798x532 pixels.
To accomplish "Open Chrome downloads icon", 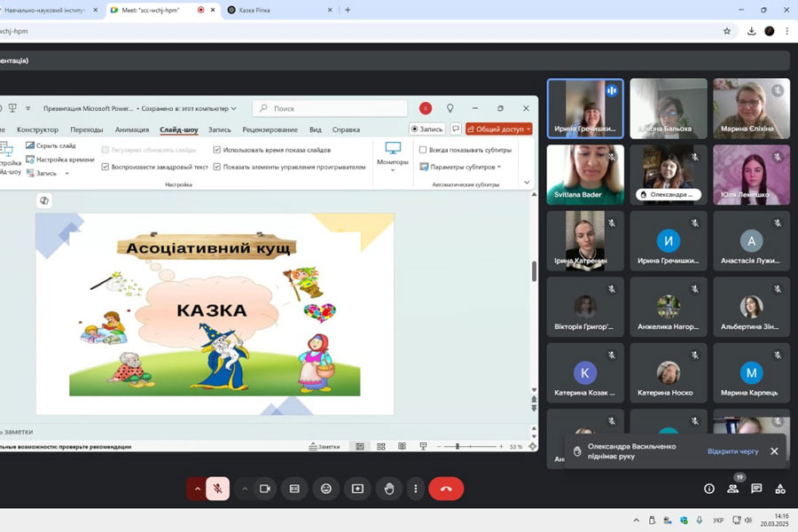I will 751,31.
